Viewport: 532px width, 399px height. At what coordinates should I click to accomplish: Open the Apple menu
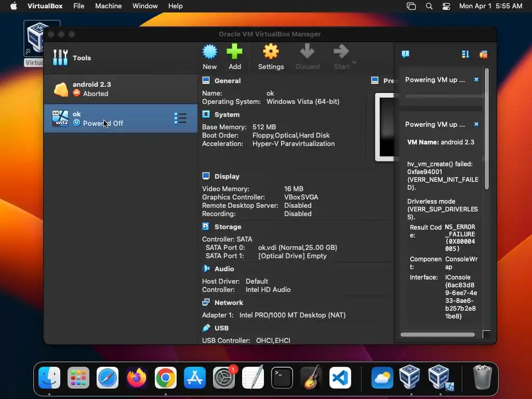point(14,6)
